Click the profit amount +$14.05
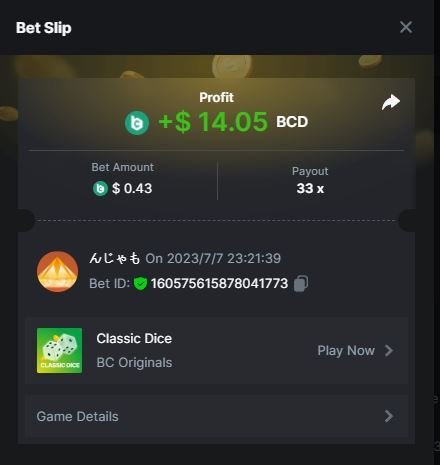440x465 pixels. (x=213, y=122)
